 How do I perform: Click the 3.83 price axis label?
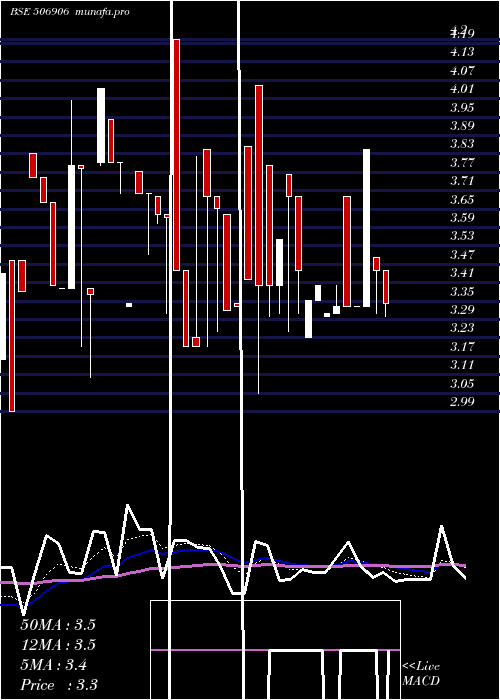(462, 144)
